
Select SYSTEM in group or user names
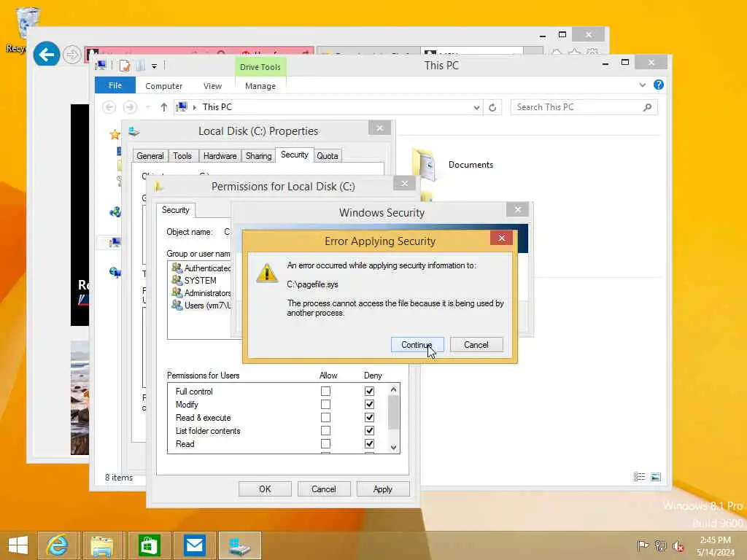tap(200, 281)
